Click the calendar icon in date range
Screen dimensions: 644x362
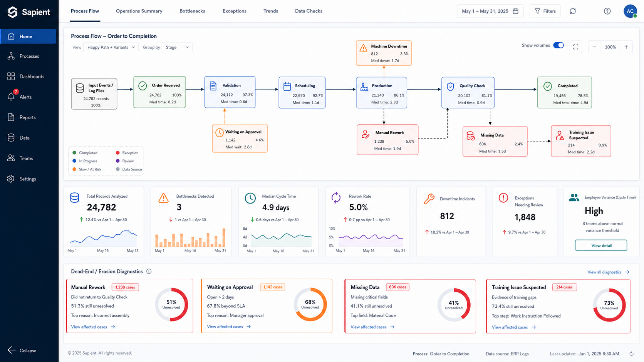click(515, 11)
